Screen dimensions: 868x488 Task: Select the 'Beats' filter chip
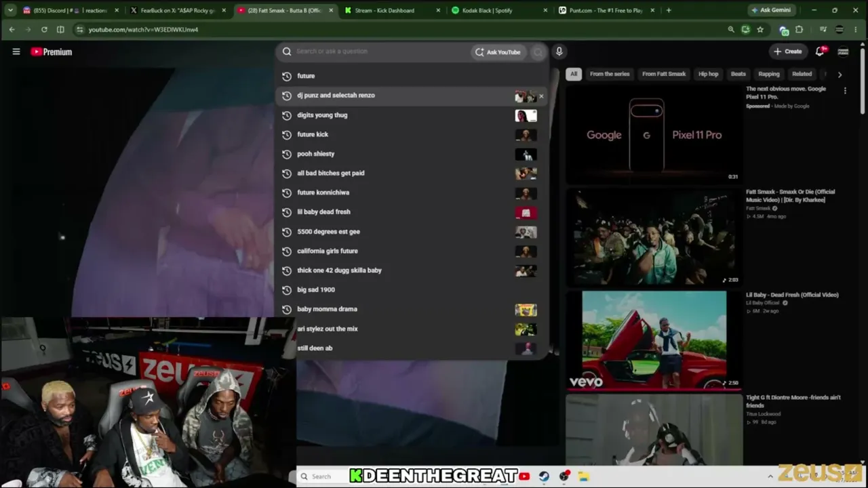[x=738, y=74]
